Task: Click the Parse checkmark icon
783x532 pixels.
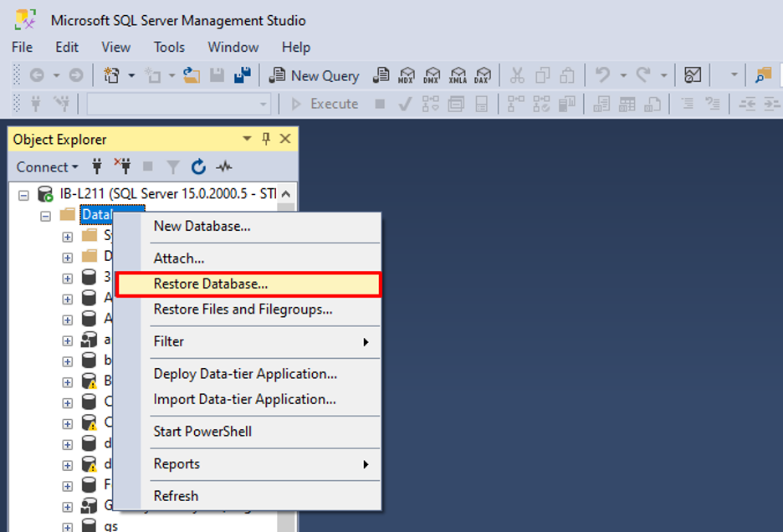Action: [x=405, y=104]
